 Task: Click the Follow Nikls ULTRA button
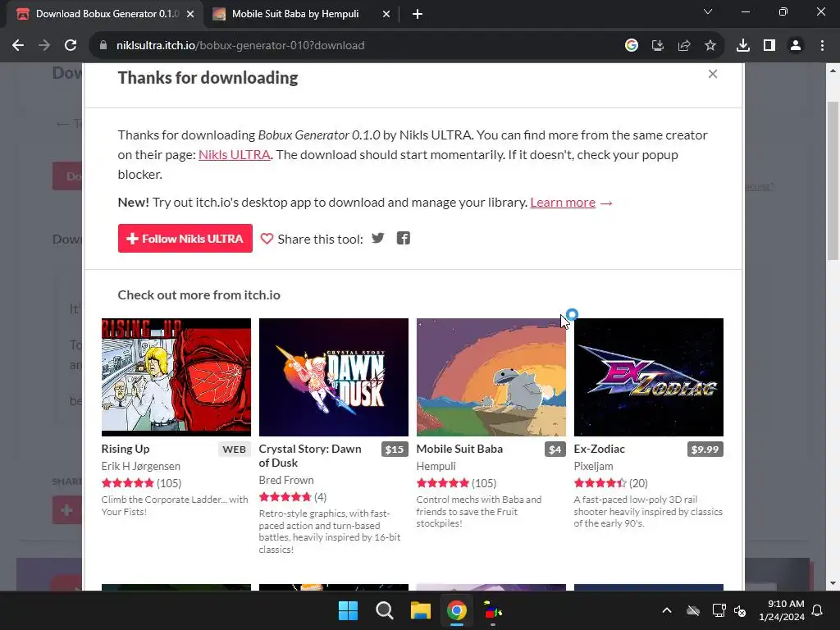[185, 239]
